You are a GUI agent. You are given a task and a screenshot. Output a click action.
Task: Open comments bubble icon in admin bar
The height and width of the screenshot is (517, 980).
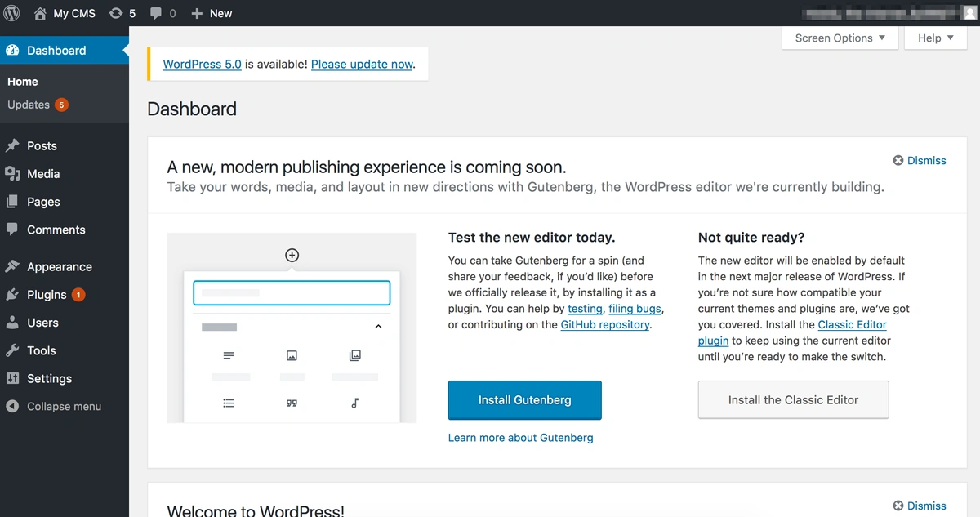(156, 13)
